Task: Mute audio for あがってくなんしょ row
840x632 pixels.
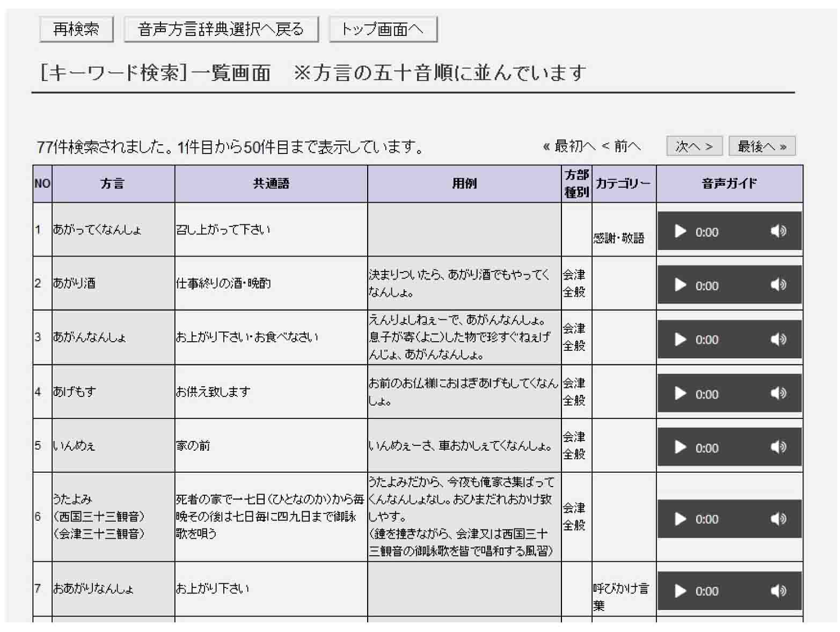Action: click(778, 231)
